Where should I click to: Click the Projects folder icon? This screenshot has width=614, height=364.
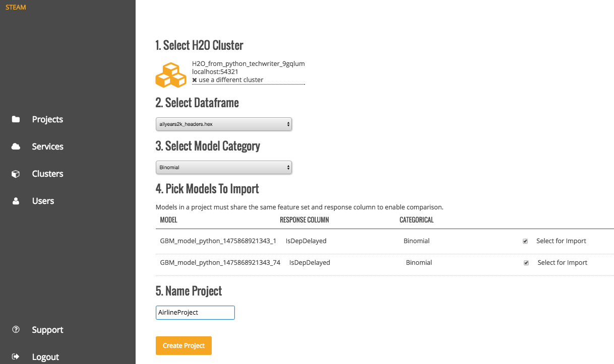[16, 119]
